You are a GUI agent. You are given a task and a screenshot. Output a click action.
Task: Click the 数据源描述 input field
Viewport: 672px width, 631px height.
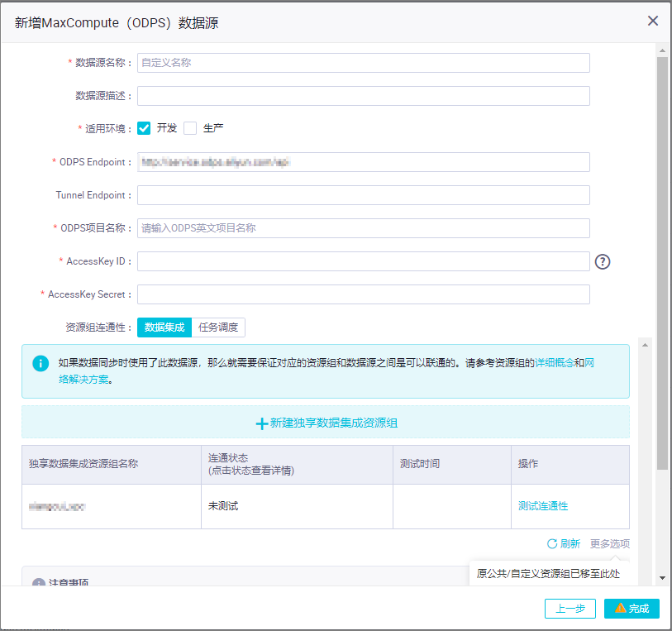(364, 96)
